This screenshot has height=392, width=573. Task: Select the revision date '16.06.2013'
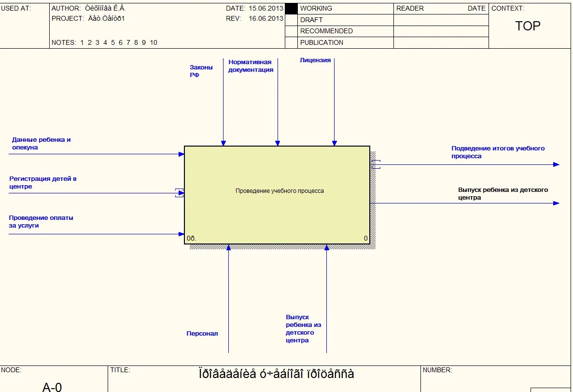pos(266,19)
